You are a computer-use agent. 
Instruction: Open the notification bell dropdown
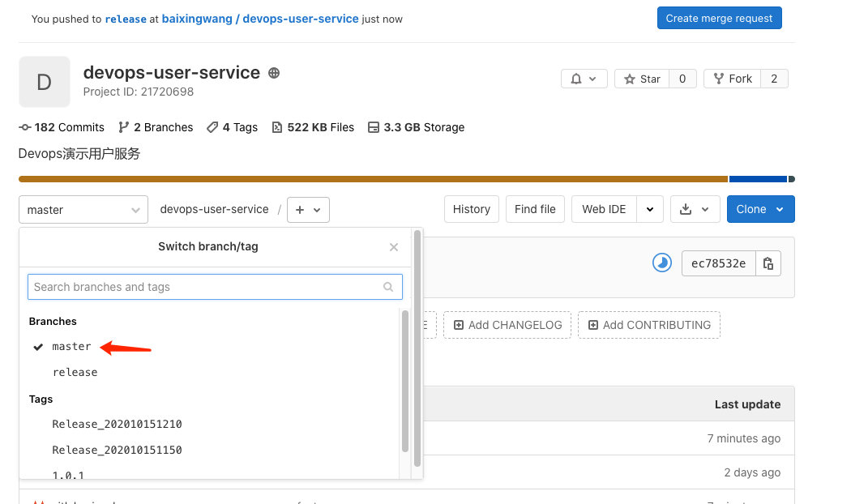pos(584,79)
